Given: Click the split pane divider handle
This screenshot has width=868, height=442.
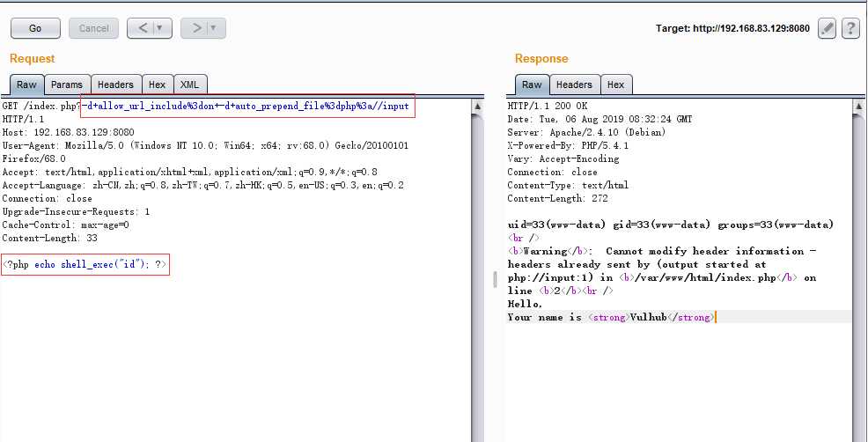Looking at the screenshot, I should [496, 280].
